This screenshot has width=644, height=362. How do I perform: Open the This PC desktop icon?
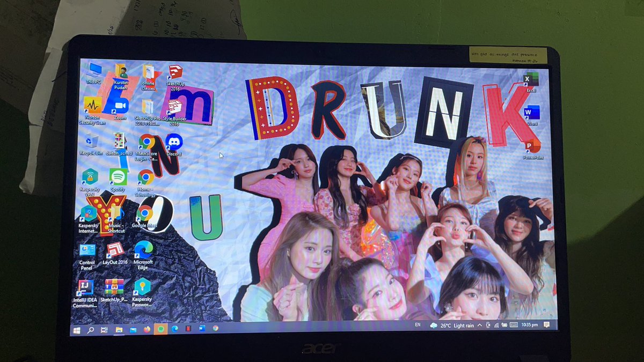coord(94,73)
